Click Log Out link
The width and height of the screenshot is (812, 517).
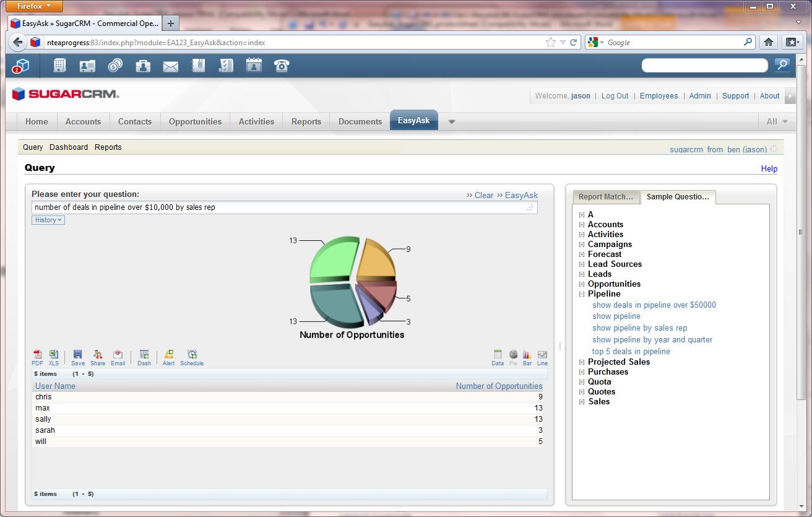(615, 96)
